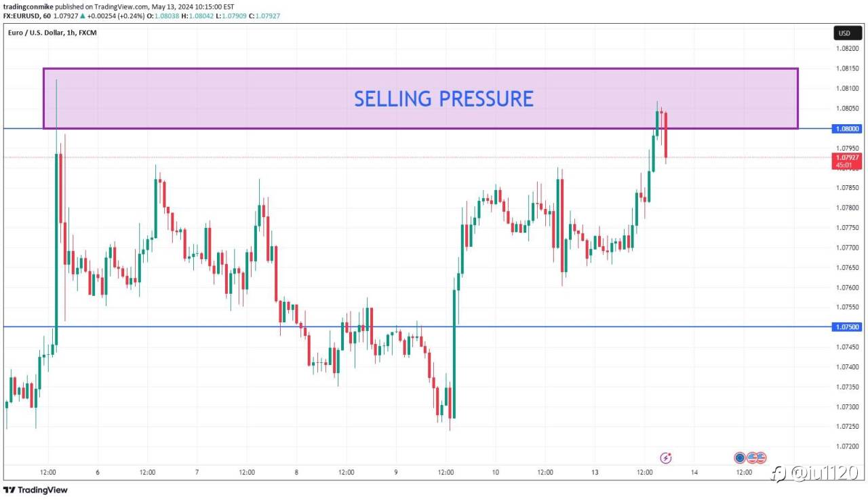This screenshot has height=500, width=868.
Task: Select the 1.07500 blue price label
Action: [x=847, y=327]
